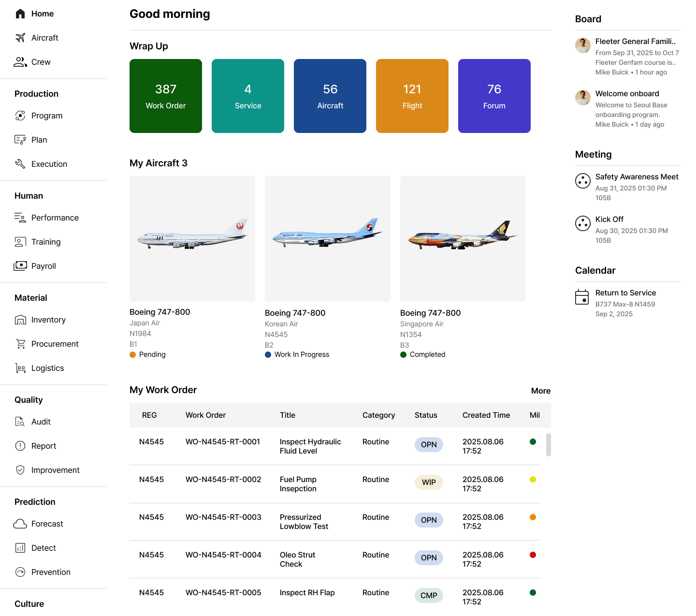
Task: Click the Audit document icon
Action: 20,422
